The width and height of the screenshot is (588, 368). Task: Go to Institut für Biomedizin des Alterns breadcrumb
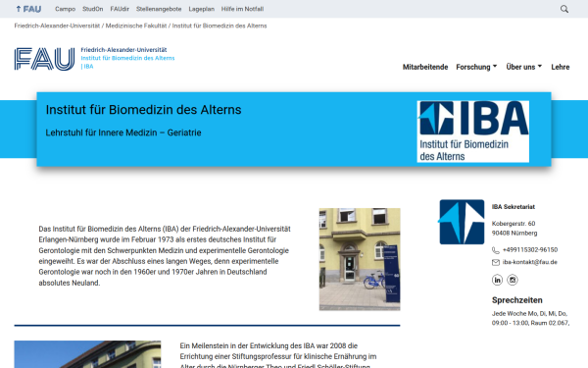click(220, 26)
